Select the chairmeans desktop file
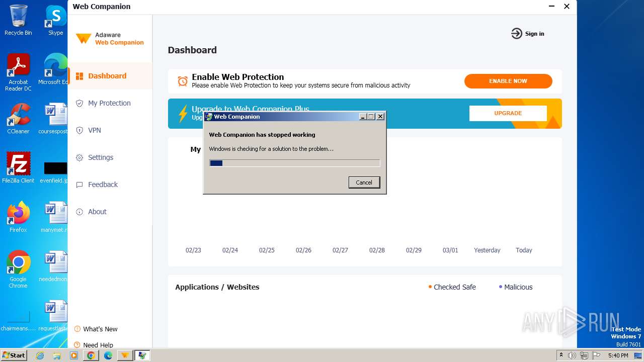The width and height of the screenshot is (644, 362). [x=18, y=322]
